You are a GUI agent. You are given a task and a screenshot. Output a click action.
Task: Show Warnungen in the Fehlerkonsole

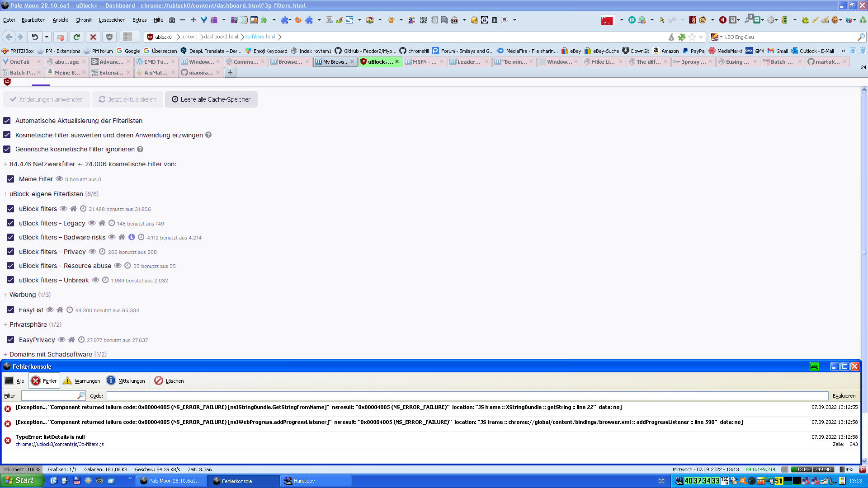pos(81,381)
